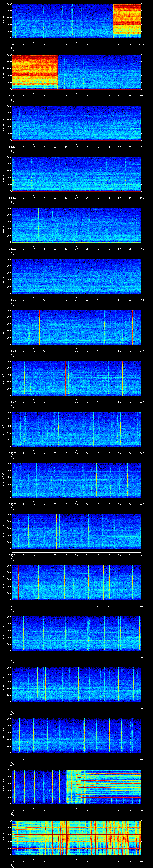Click the "20:00" end-of-axis label
The height and width of the screenshot is (868, 153).
[x=141, y=606]
